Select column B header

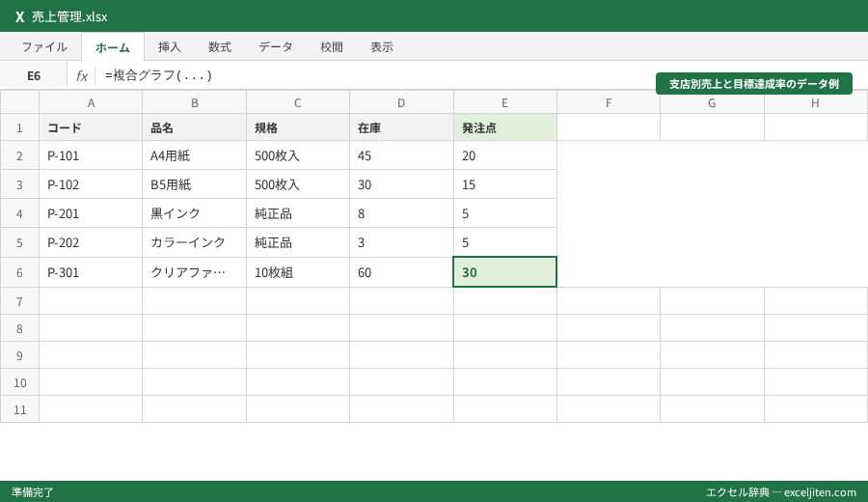point(194,102)
